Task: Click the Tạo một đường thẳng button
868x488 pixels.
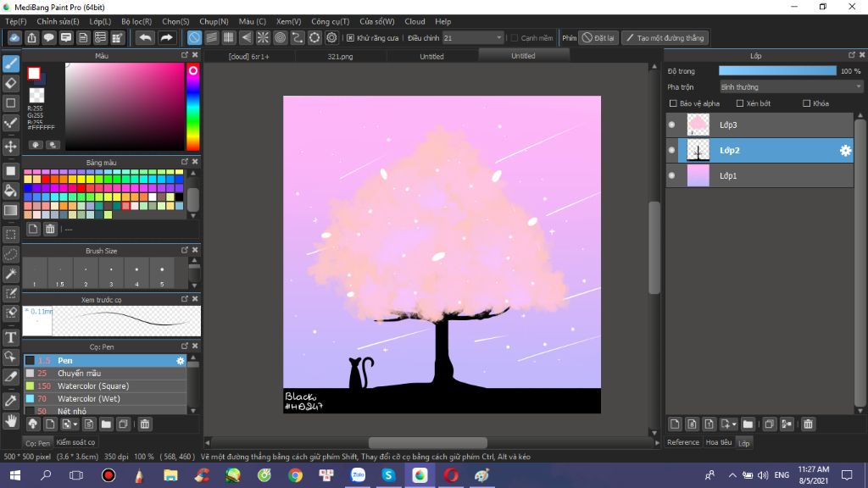Action: [665, 38]
